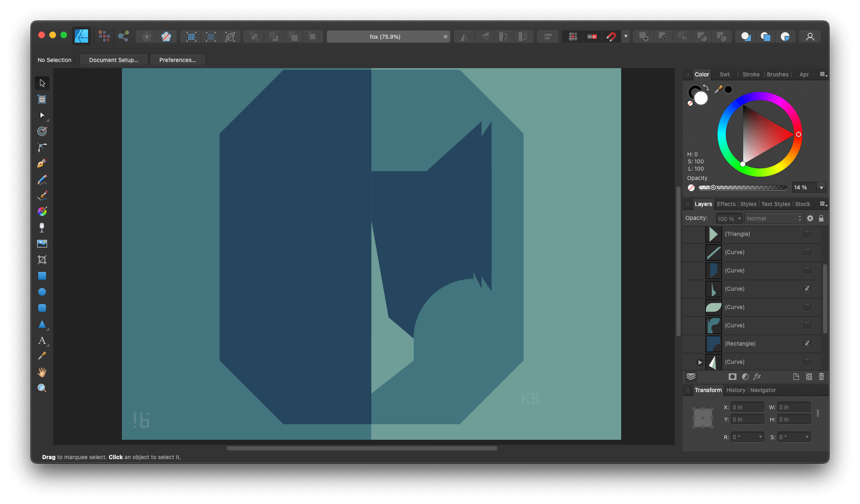Viewport: 860px width, 504px height.
Task: Switch to the Effects tab
Action: (x=726, y=204)
